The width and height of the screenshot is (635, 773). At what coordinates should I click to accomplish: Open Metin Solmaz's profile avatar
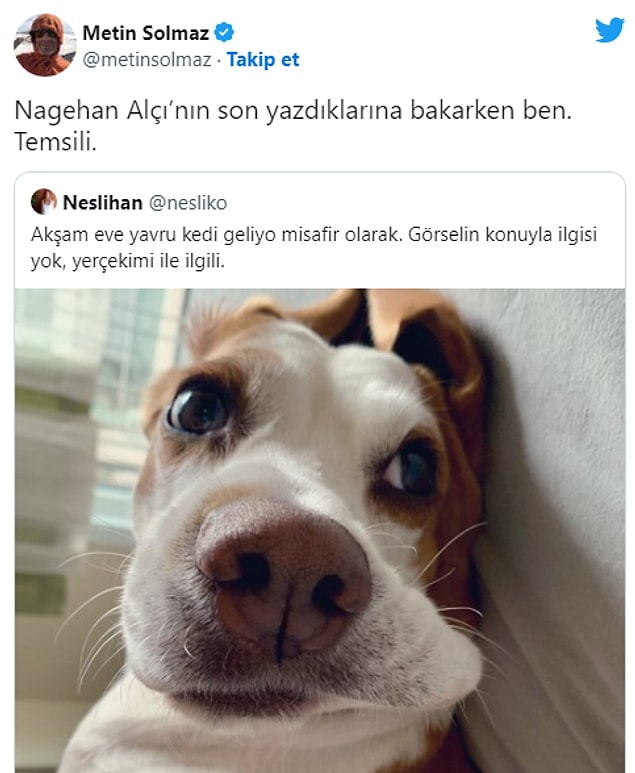tap(45, 45)
